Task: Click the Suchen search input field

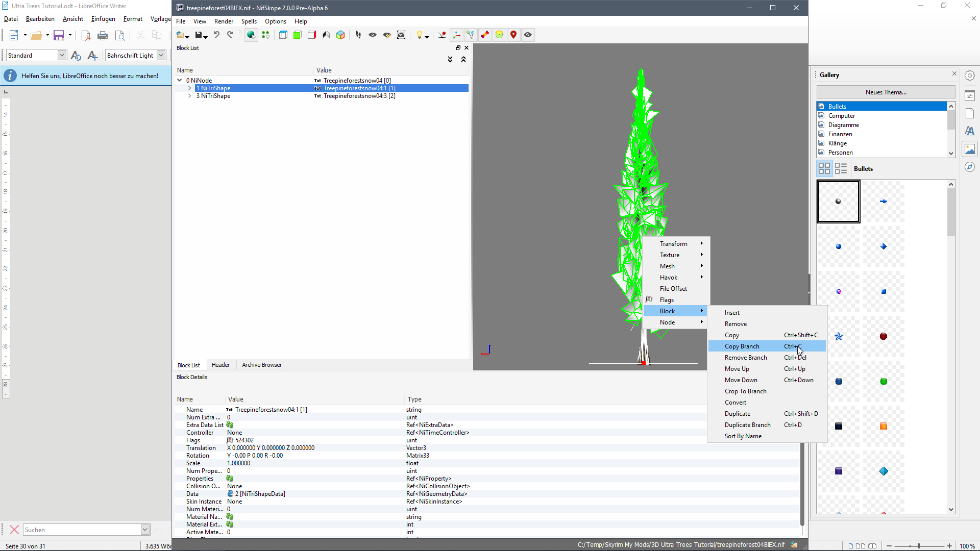Action: pos(82,530)
